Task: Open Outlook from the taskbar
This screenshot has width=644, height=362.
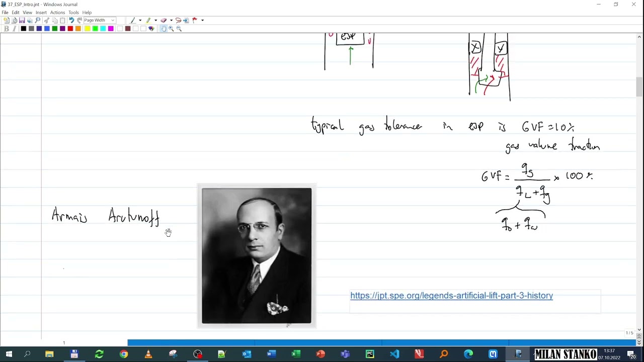Action: 247,354
